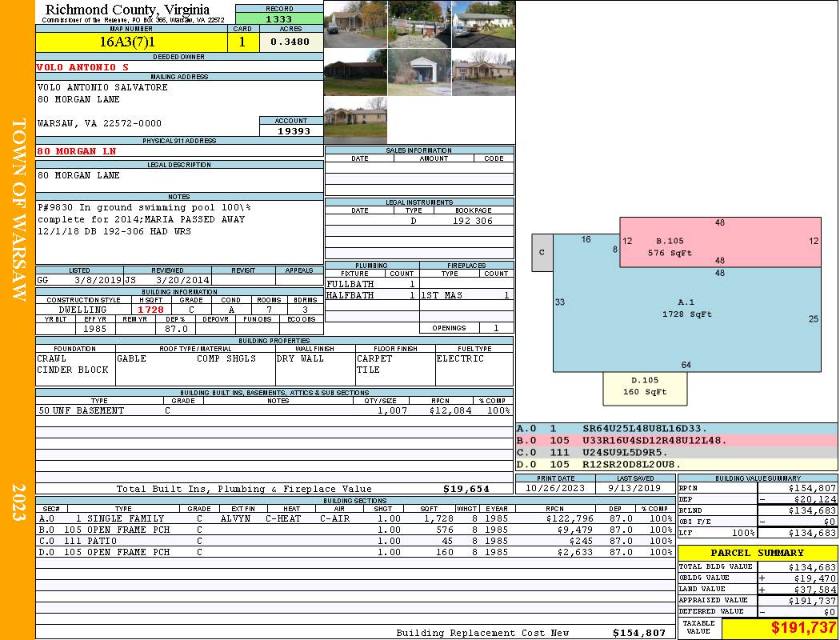Select the C.0 111 PATIO section row
This screenshot has height=640, width=840.
(355, 541)
